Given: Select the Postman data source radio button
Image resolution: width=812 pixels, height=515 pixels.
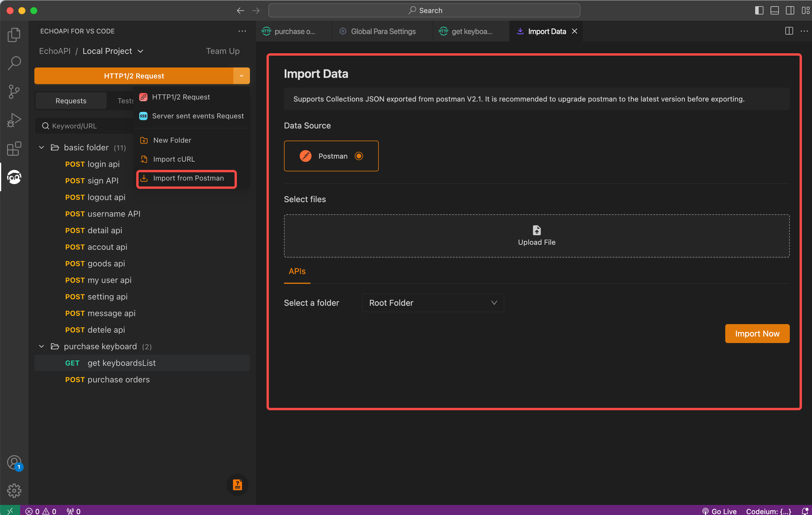Looking at the screenshot, I should click(x=359, y=156).
